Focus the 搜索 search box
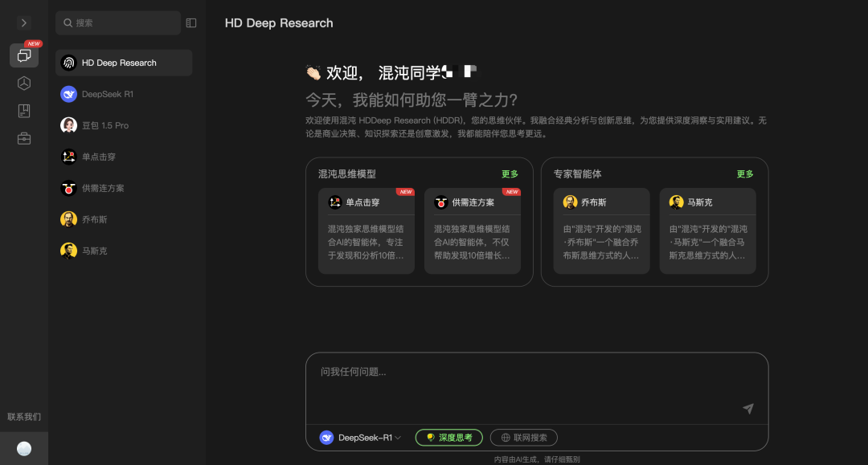The width and height of the screenshot is (868, 465). coord(118,22)
